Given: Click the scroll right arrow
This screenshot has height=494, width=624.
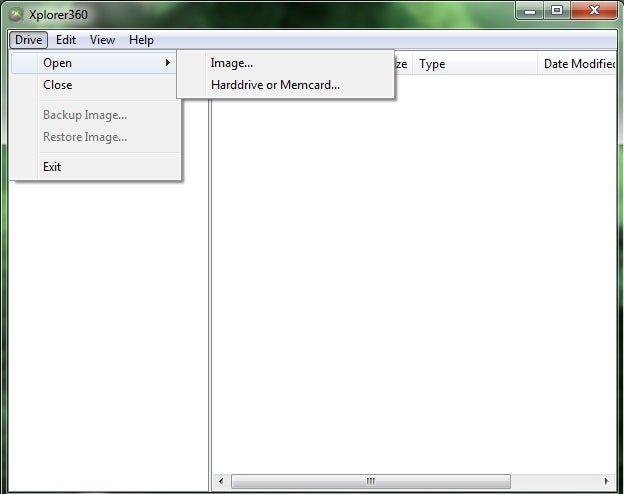Looking at the screenshot, I should [x=606, y=481].
